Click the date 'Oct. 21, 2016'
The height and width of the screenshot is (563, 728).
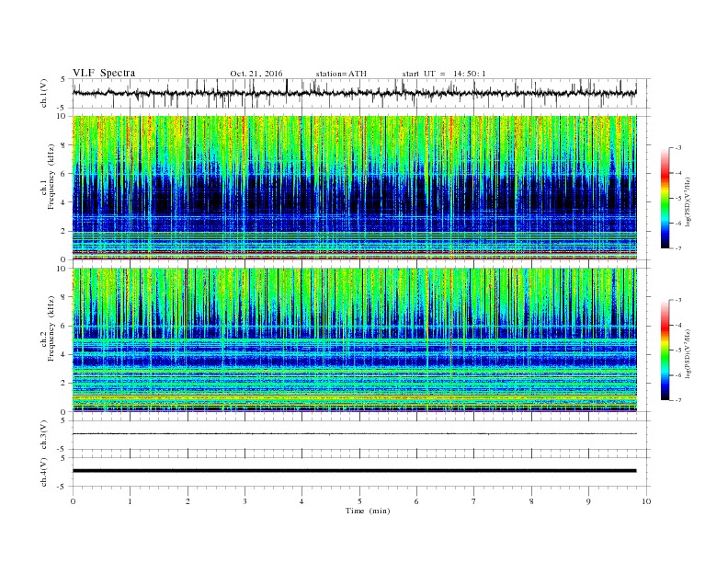[256, 74]
